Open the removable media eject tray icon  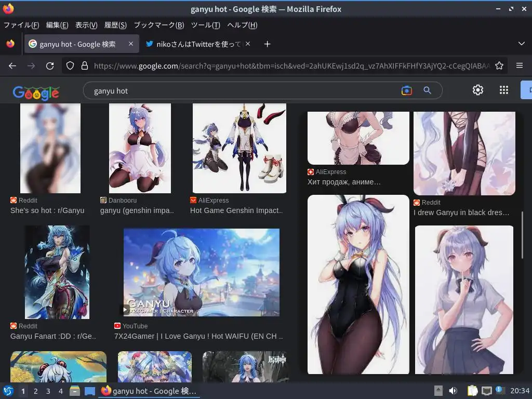coord(438,391)
